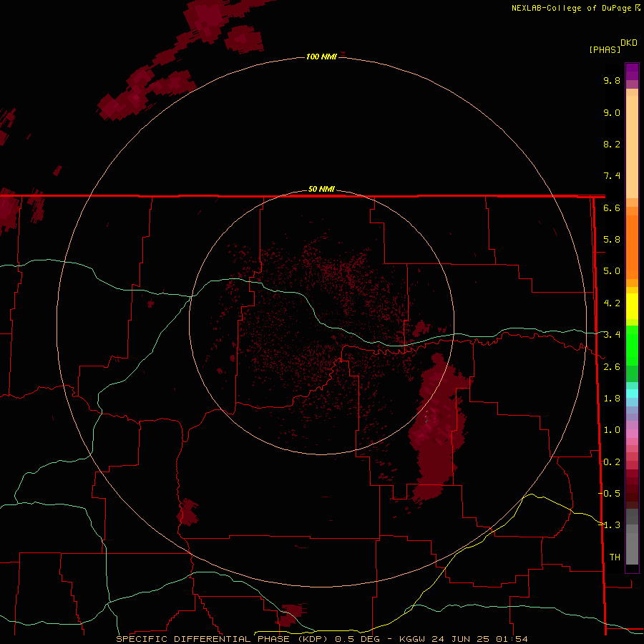Click the 0.2 value on the color scale
This screenshot has width=644, height=644.
pyautogui.click(x=612, y=462)
